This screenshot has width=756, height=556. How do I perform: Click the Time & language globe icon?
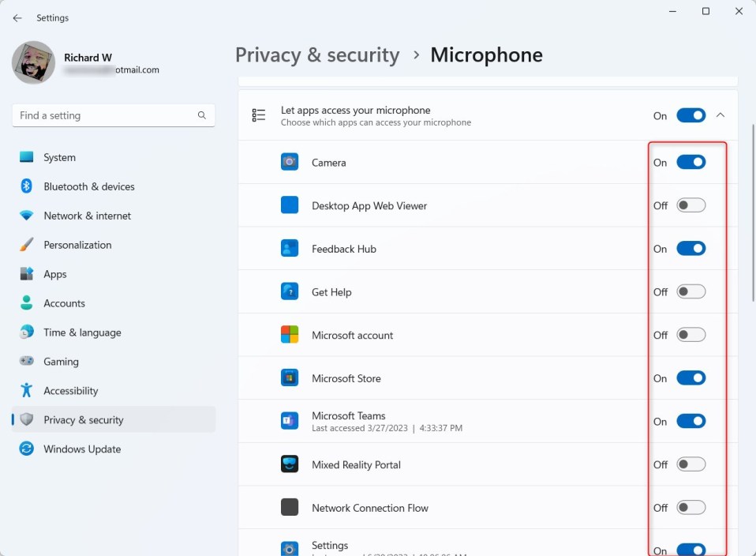(27, 332)
